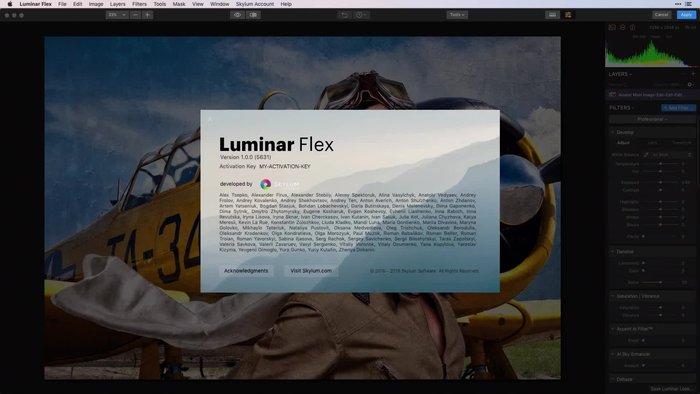
Task: Open the Help menu
Action: pyautogui.click(x=286, y=4)
